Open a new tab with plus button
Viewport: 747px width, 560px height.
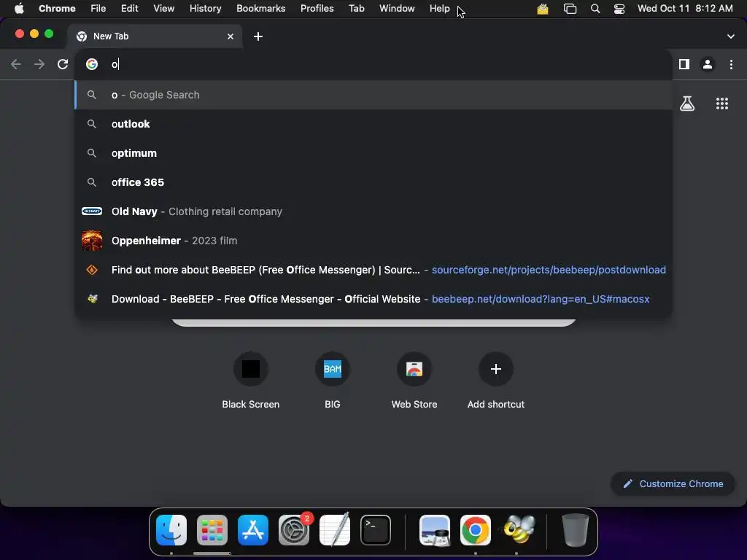click(x=258, y=36)
